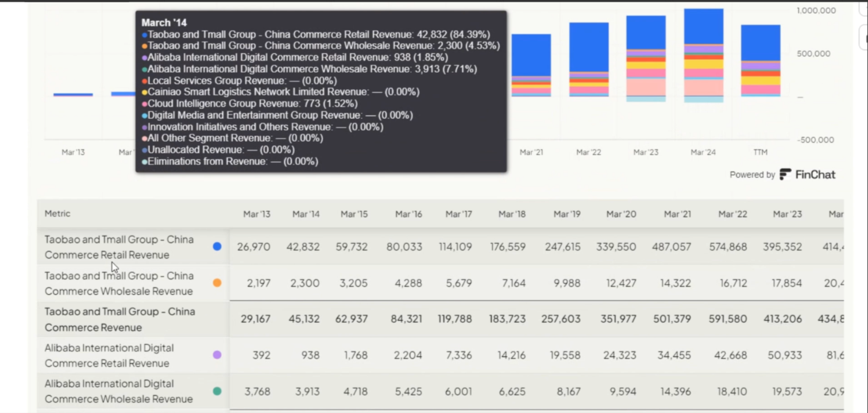
Task: Click the cell value 487,057
Action: (x=672, y=247)
